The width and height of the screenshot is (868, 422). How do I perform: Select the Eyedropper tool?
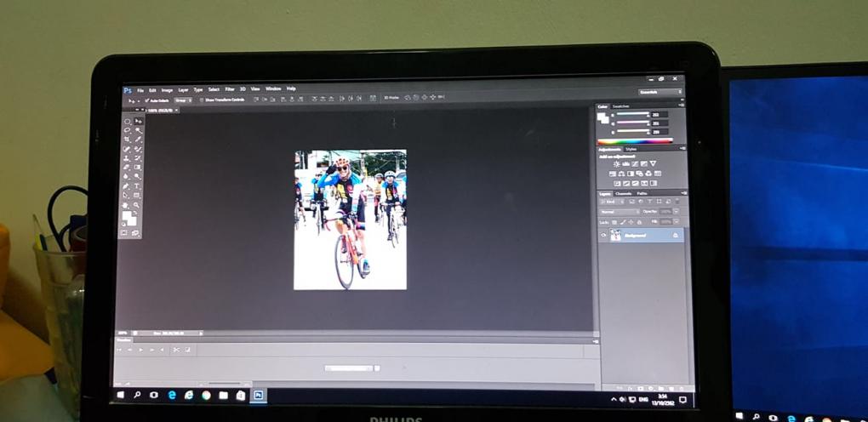[x=138, y=140]
